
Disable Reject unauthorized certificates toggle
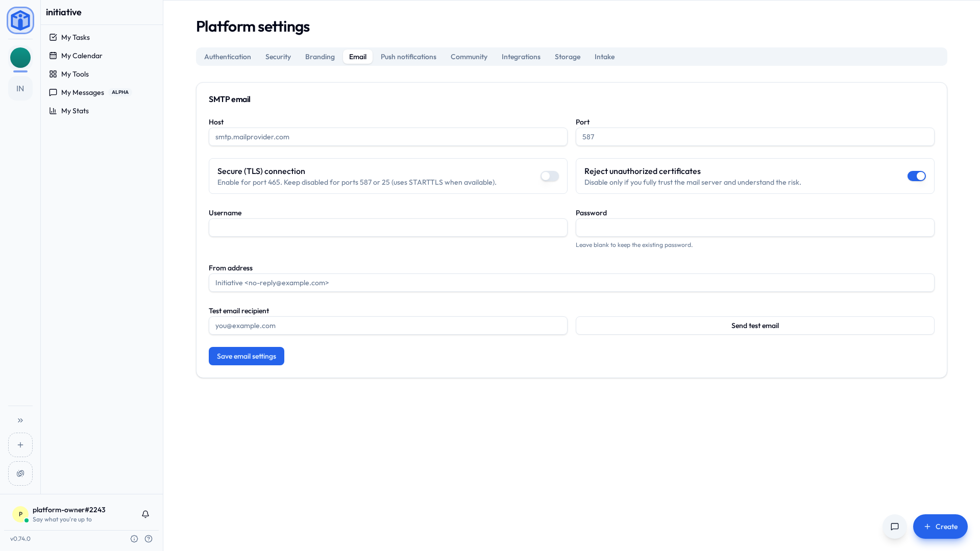pyautogui.click(x=917, y=176)
